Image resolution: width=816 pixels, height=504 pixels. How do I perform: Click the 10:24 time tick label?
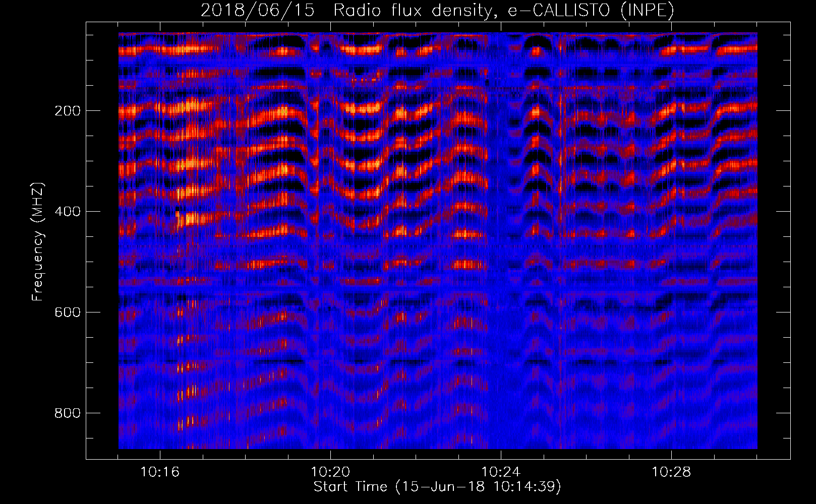[x=501, y=472]
